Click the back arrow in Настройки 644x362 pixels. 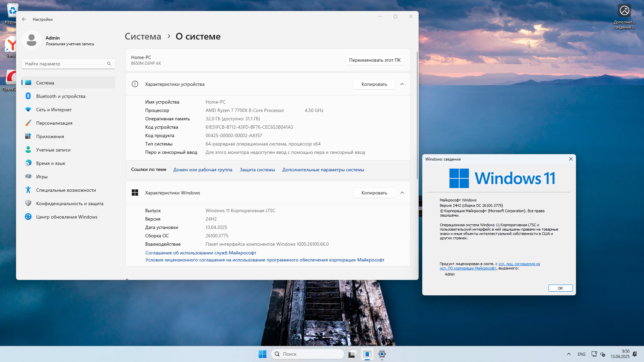[24, 19]
